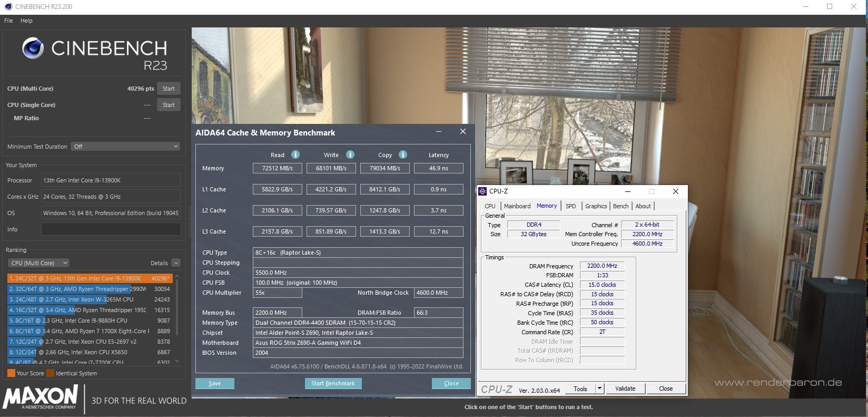868x417 pixels.
Task: Click the L1 Cache Read value 5822.9 GB/s
Action: click(278, 189)
